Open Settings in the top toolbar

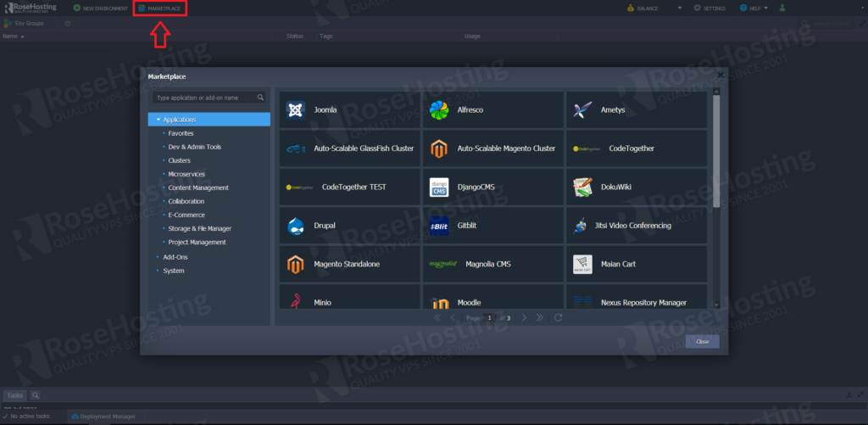click(x=709, y=8)
